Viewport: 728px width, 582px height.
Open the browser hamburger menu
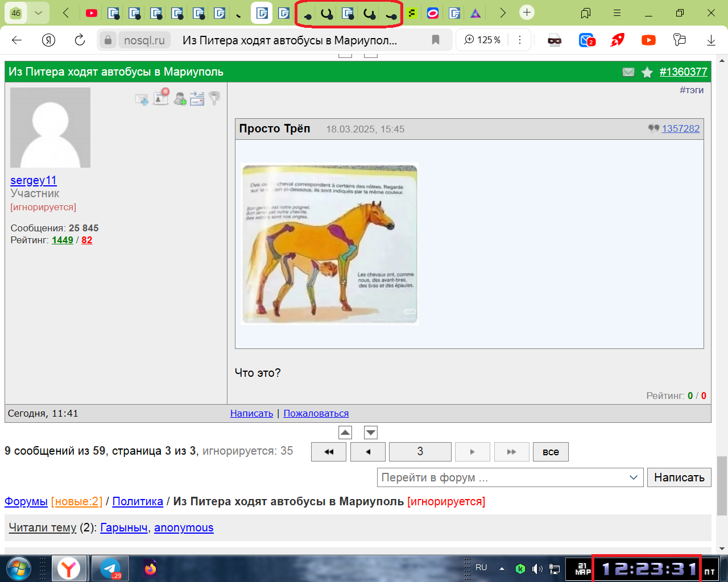tap(617, 13)
